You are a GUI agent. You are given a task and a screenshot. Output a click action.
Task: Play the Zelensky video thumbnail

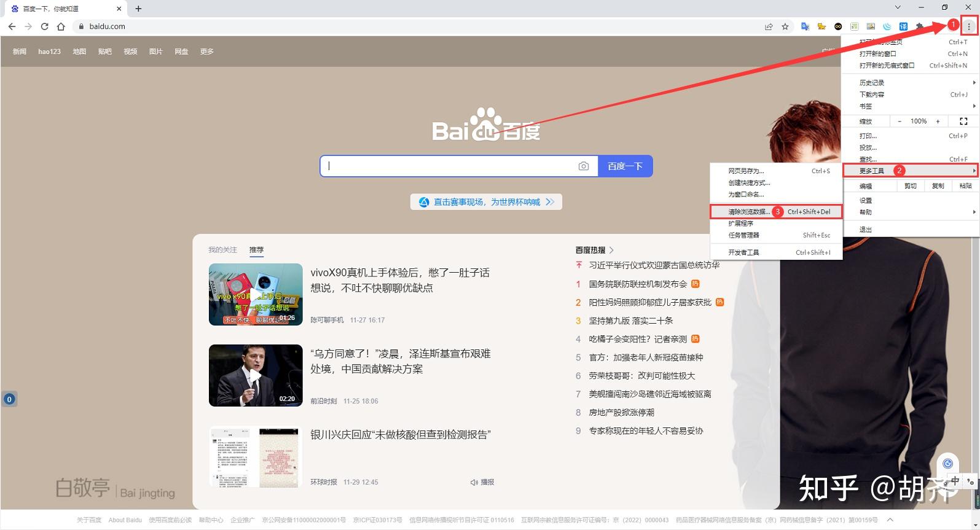tap(256, 375)
